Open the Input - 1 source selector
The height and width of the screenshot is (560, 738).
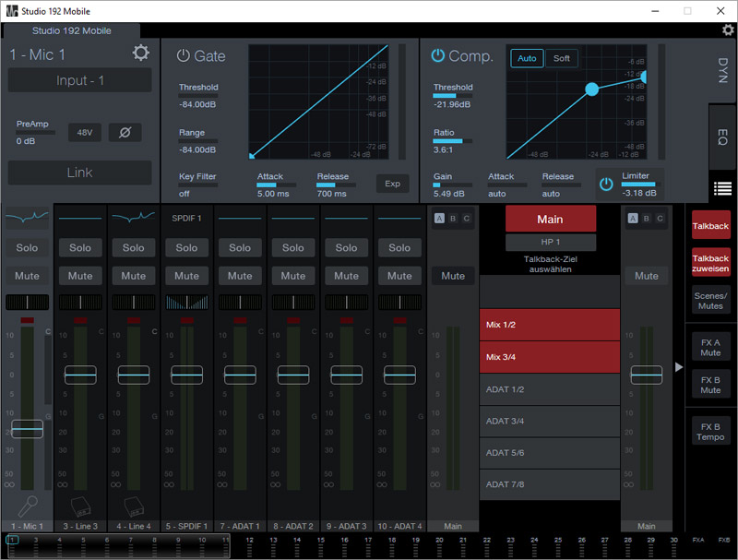(x=79, y=80)
